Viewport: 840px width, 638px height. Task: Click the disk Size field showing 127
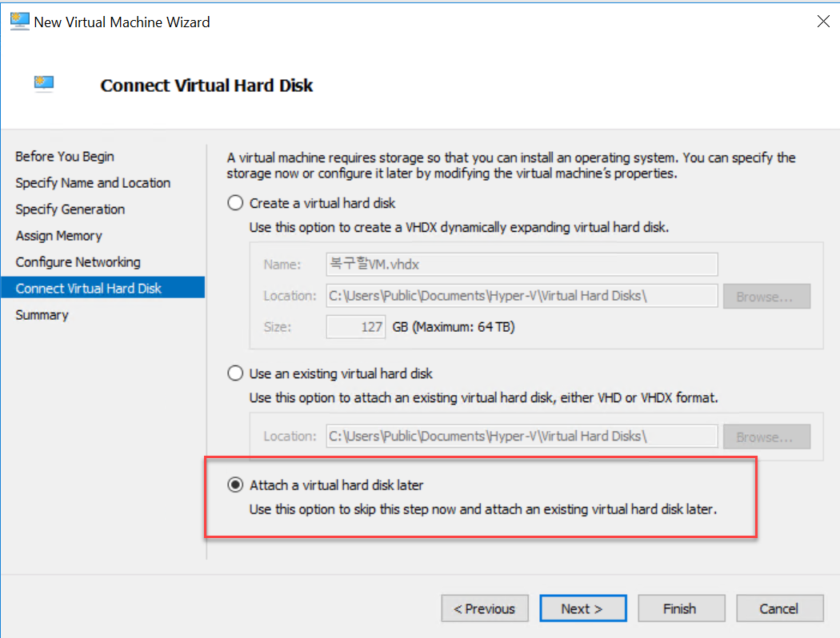click(x=356, y=327)
